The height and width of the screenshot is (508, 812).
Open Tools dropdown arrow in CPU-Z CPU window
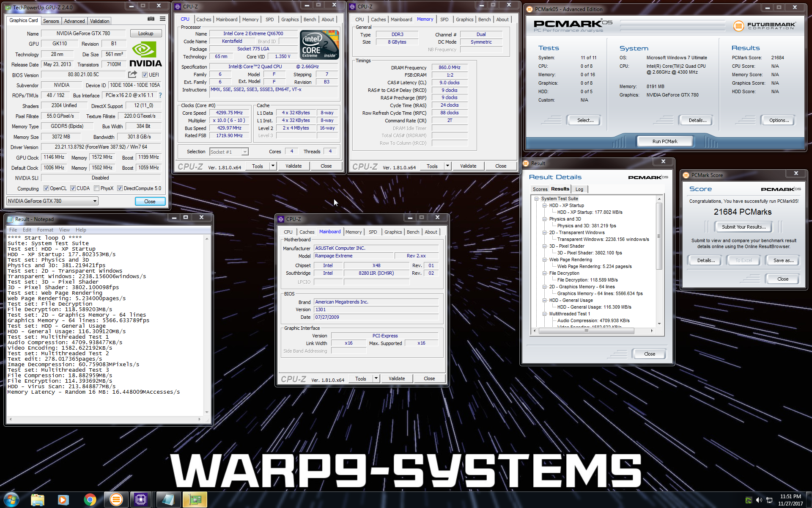273,166
